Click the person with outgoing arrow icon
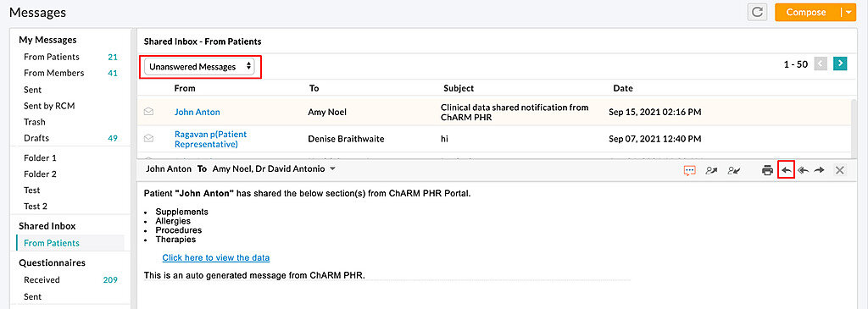 coord(711,170)
